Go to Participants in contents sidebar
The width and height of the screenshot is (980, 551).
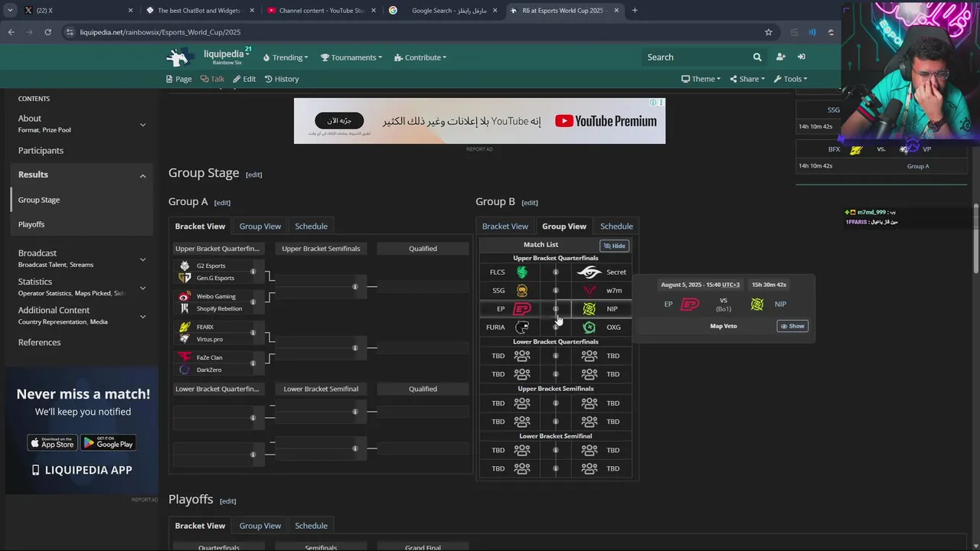[x=41, y=151]
